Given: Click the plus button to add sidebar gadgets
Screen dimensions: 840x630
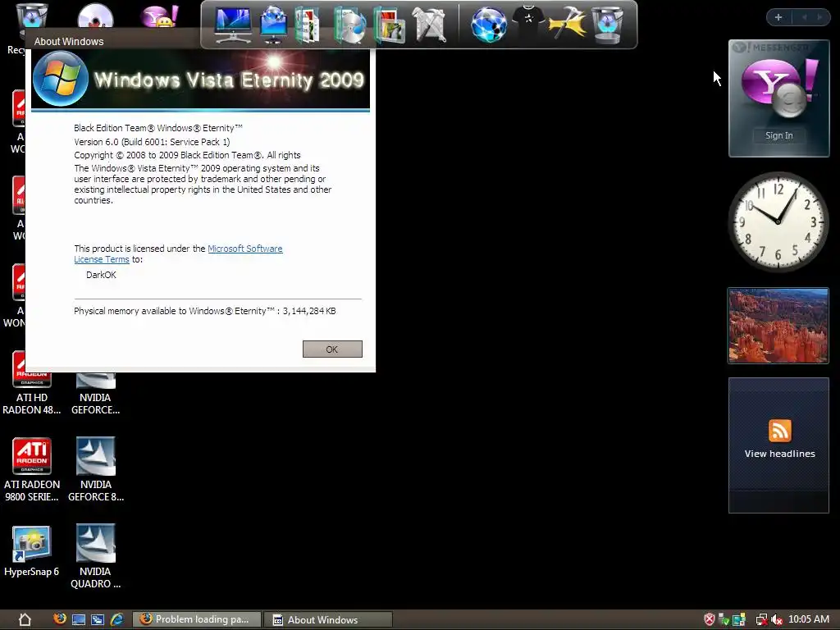Looking at the screenshot, I should pos(778,17).
